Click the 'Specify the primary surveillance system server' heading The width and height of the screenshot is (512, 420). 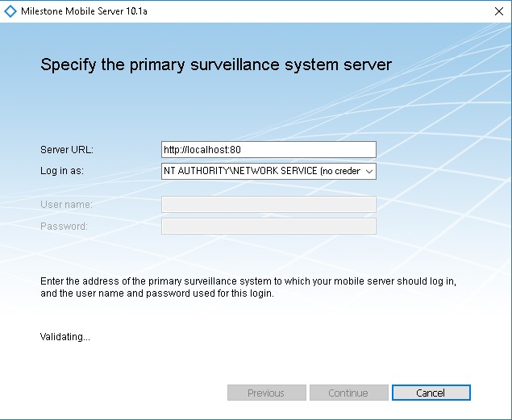(x=216, y=65)
